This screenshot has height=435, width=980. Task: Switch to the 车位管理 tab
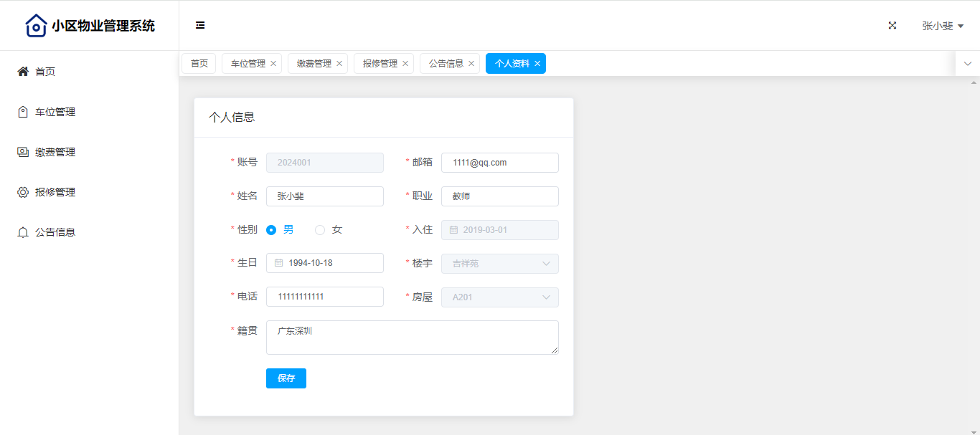(x=248, y=64)
